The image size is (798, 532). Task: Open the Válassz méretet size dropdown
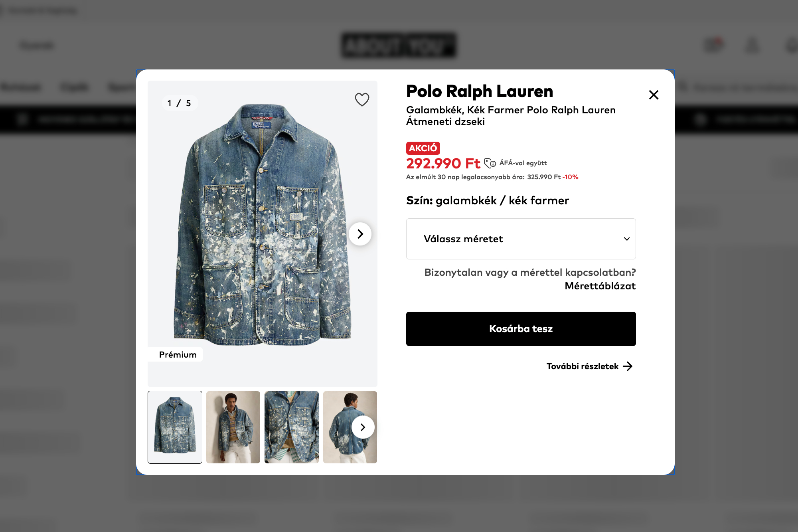click(521, 239)
